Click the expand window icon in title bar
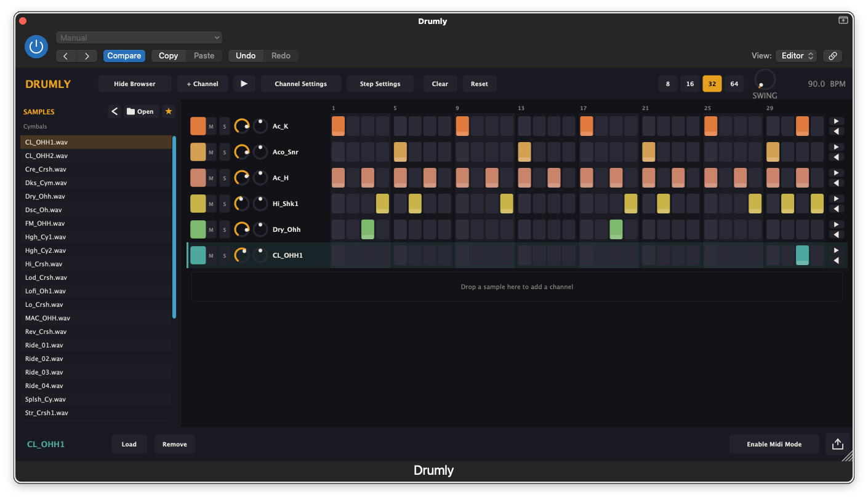 point(843,20)
